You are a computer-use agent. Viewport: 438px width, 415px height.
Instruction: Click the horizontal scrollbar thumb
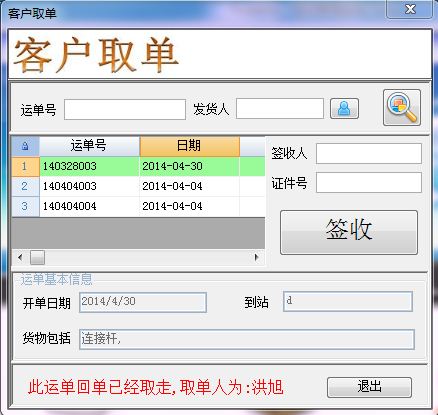coord(37,257)
